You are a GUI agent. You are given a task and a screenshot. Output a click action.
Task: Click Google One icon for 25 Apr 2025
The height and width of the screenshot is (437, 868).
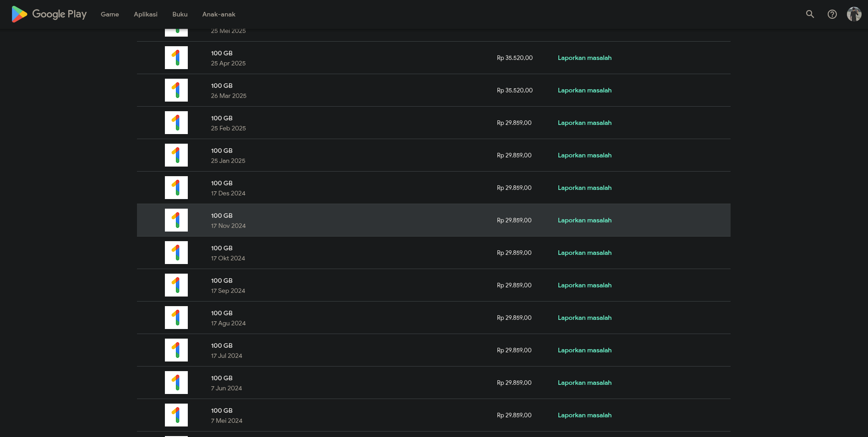(176, 58)
